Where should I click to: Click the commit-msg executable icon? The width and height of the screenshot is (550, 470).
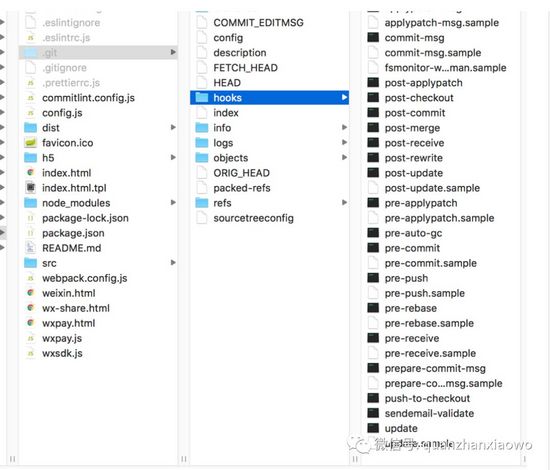[373, 38]
